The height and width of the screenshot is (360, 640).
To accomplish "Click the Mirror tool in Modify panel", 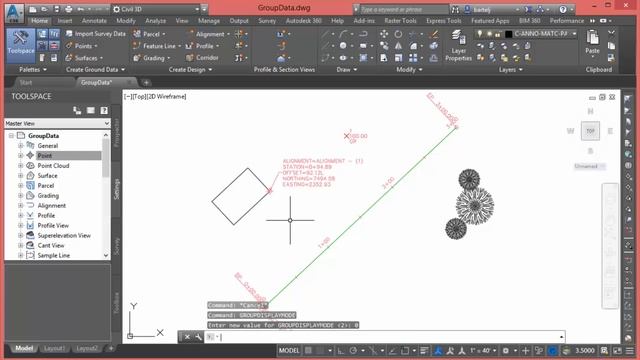I will pos(398,46).
